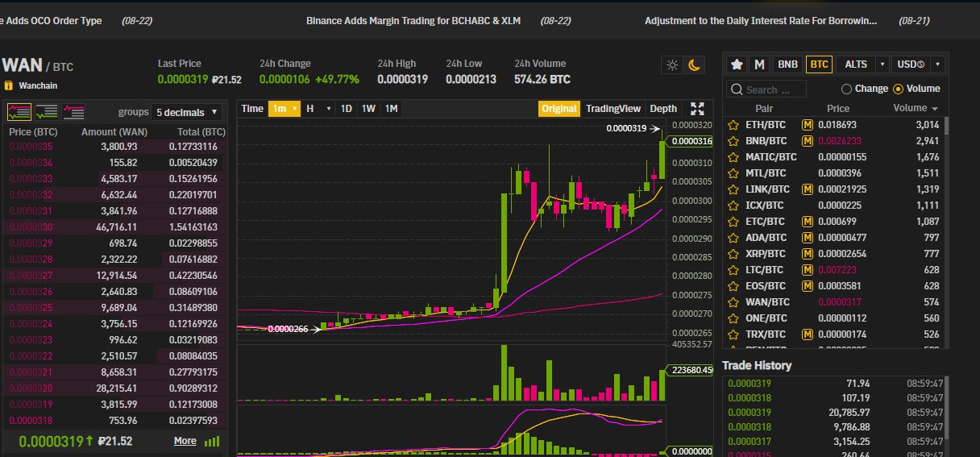Open the More order book link
980x457 pixels.
pos(185,441)
